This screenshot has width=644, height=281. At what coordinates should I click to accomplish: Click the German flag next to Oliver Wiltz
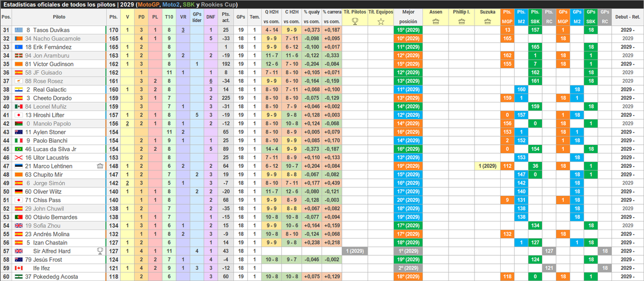[19, 191]
